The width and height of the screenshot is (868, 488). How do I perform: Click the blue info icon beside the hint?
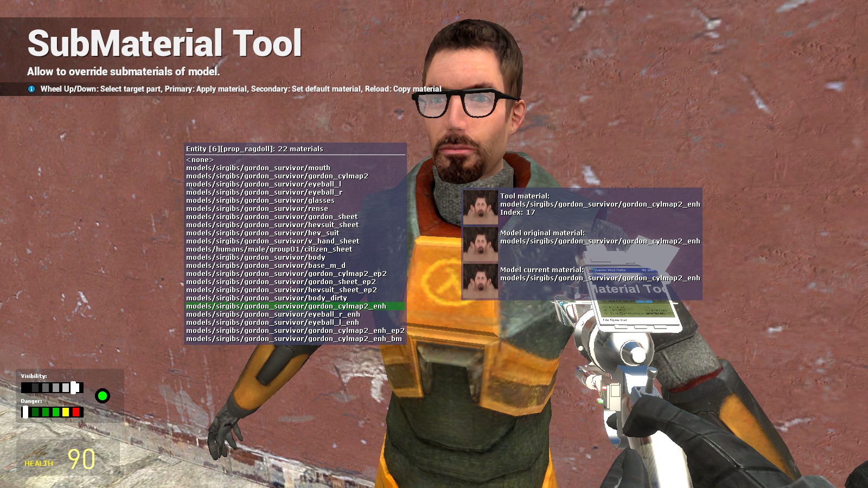[31, 89]
